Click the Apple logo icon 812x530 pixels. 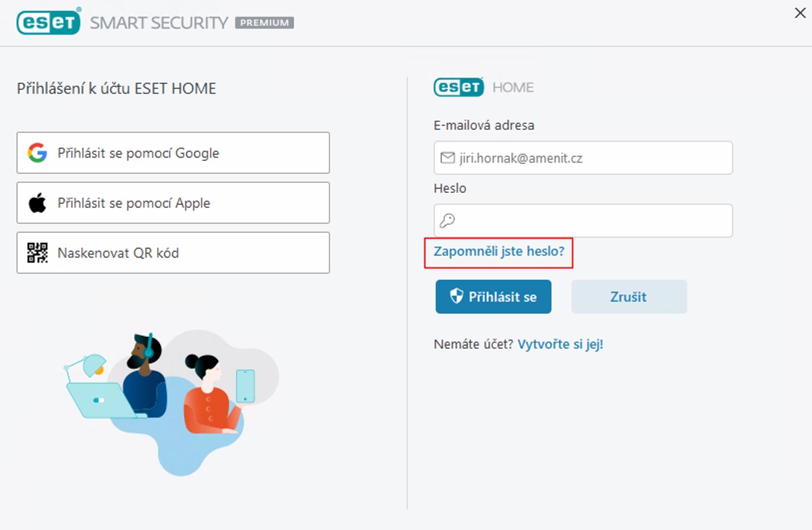pyautogui.click(x=37, y=203)
